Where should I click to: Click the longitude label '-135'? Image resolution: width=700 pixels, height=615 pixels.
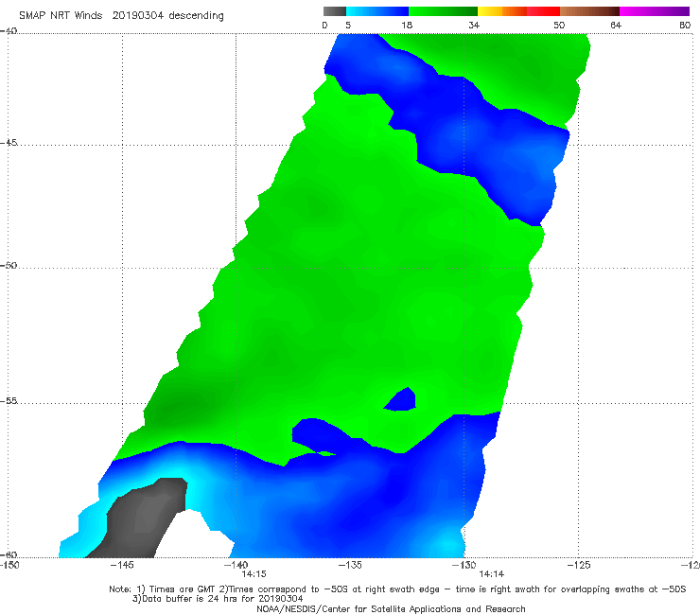click(x=350, y=565)
